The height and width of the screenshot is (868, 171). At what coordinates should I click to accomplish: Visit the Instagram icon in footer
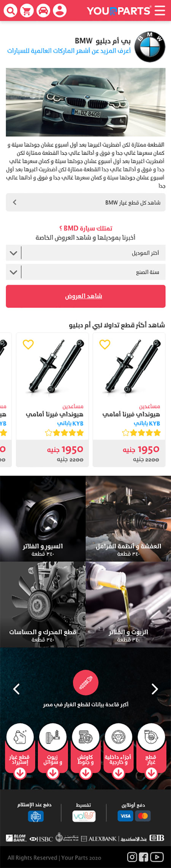pos(132,857)
